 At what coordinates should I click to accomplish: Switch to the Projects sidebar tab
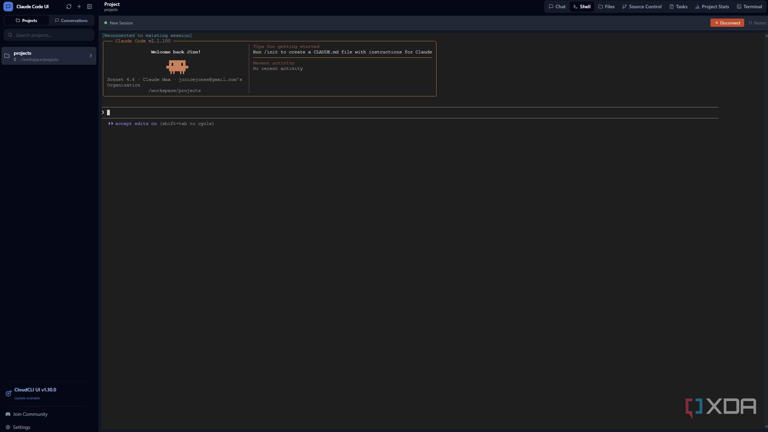click(x=26, y=21)
